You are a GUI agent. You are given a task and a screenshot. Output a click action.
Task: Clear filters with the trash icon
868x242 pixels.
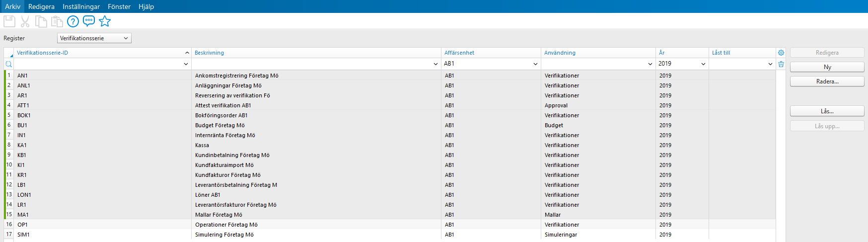tap(781, 64)
